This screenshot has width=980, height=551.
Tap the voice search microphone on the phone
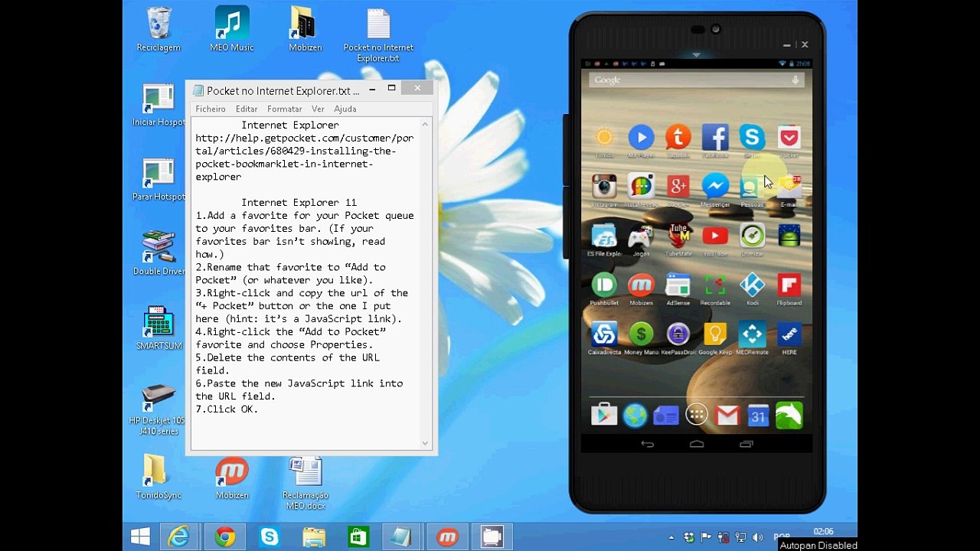click(795, 80)
